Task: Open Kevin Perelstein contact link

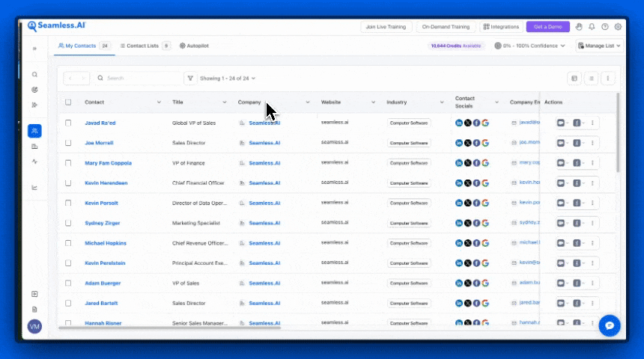Action: (x=105, y=263)
